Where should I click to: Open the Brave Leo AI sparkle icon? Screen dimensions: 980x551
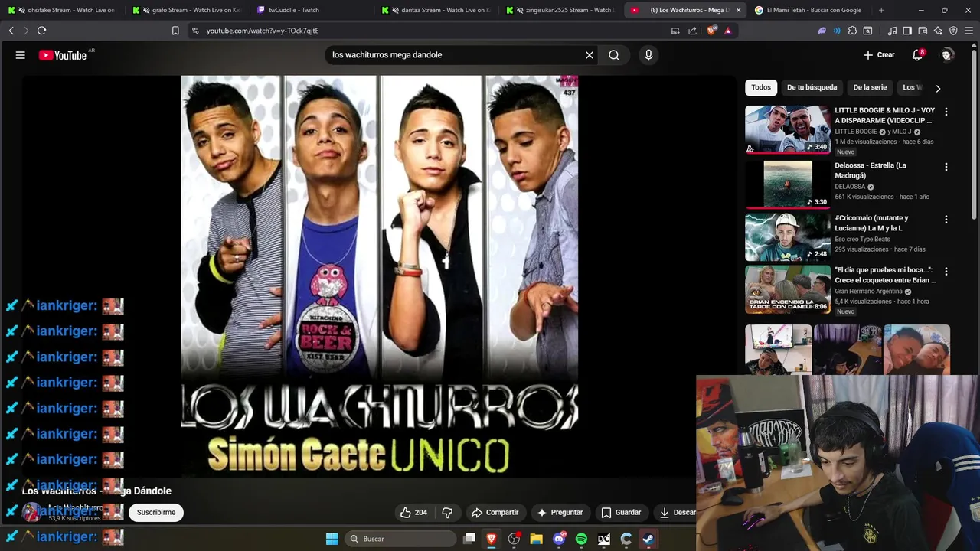938,31
